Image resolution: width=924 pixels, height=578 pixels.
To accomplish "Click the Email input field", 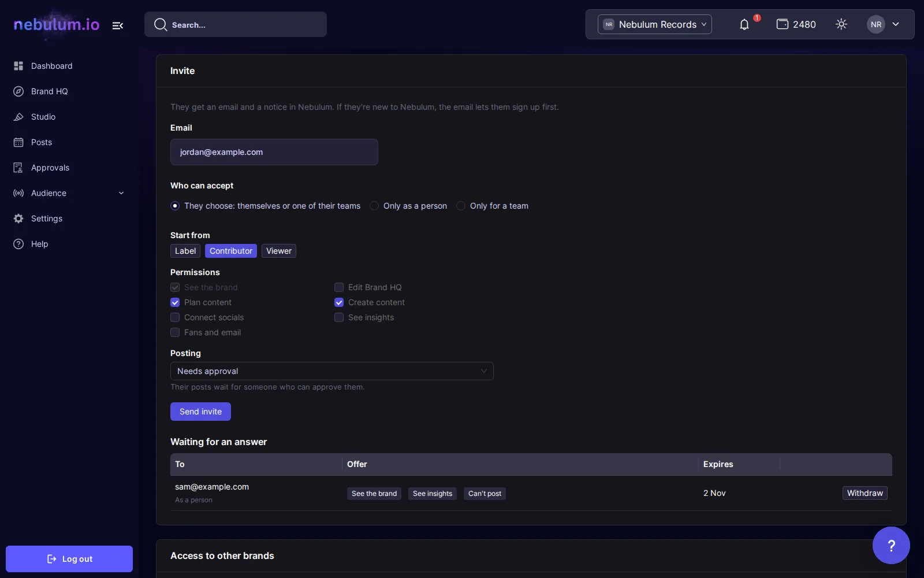I will point(274,152).
